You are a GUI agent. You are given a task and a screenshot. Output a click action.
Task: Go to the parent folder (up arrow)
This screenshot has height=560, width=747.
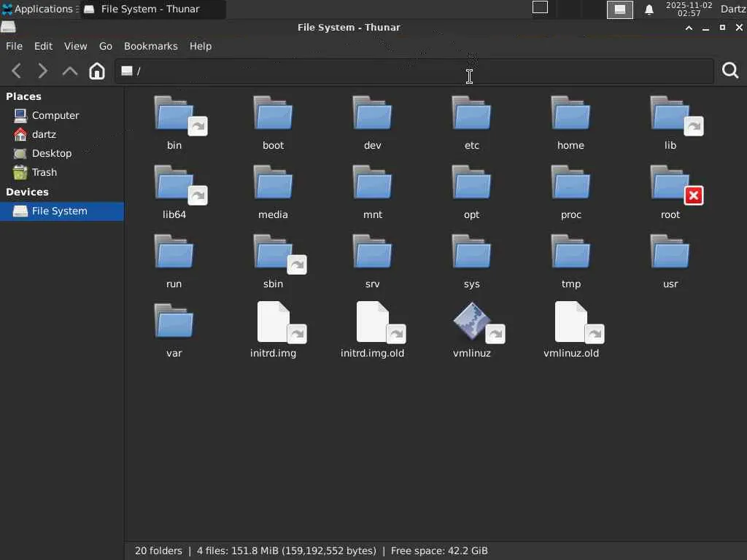(x=69, y=71)
